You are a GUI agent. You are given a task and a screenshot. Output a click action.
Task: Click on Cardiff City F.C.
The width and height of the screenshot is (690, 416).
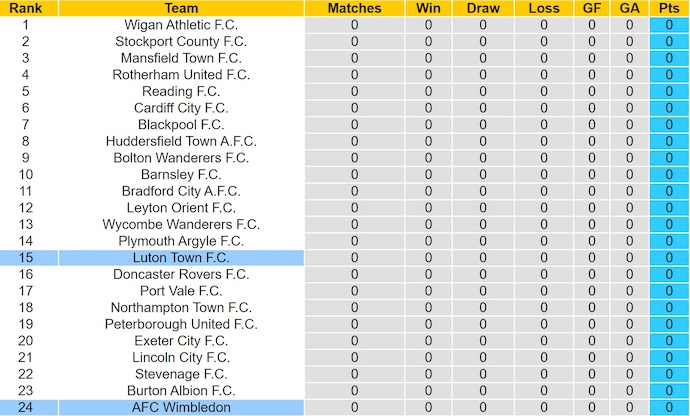181,108
